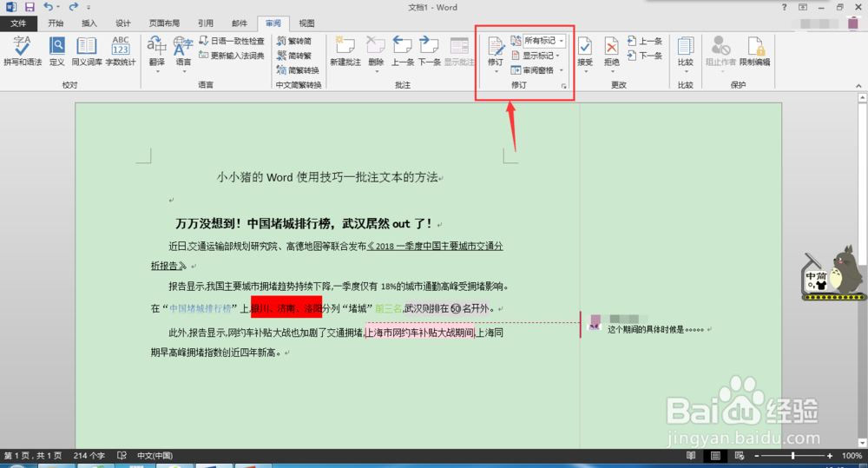The height and width of the screenshot is (468, 868).
Task: Go to next change in Changes group
Action: (645, 56)
